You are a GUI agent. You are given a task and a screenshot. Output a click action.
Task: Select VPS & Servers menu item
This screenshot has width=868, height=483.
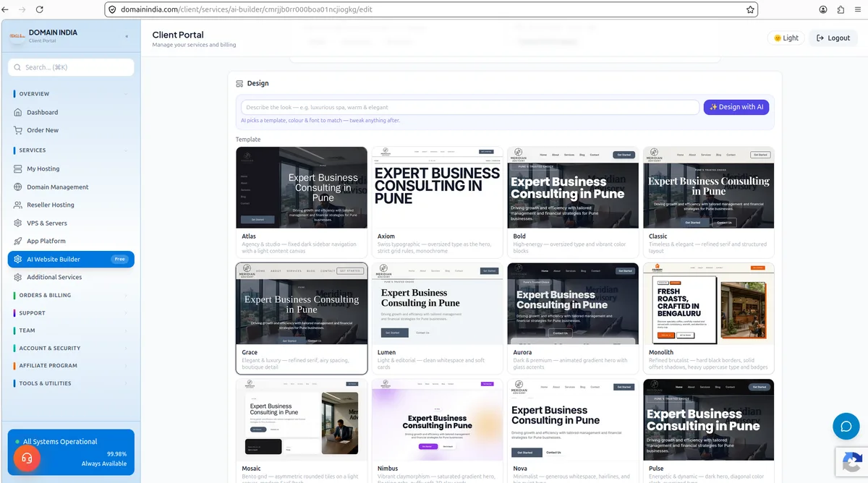71,223
